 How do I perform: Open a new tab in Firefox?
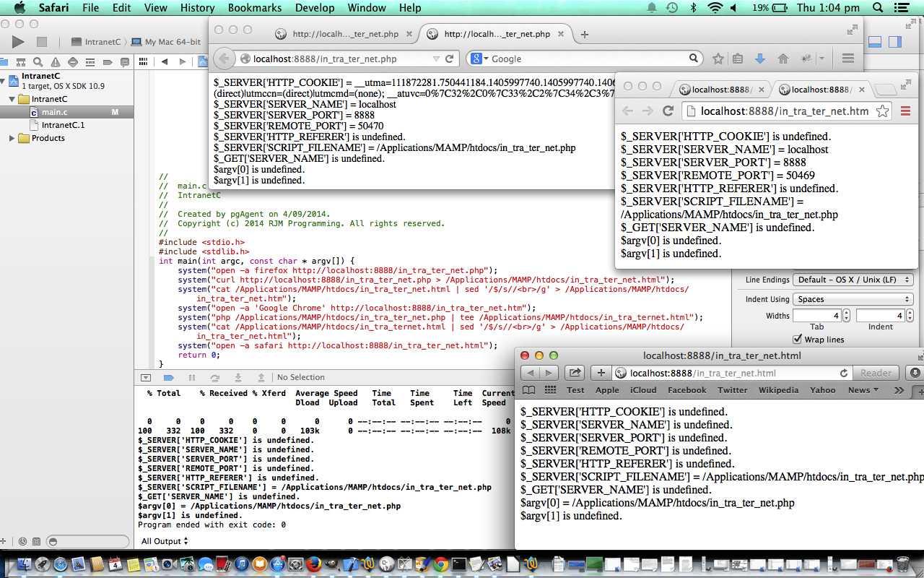click(x=585, y=34)
